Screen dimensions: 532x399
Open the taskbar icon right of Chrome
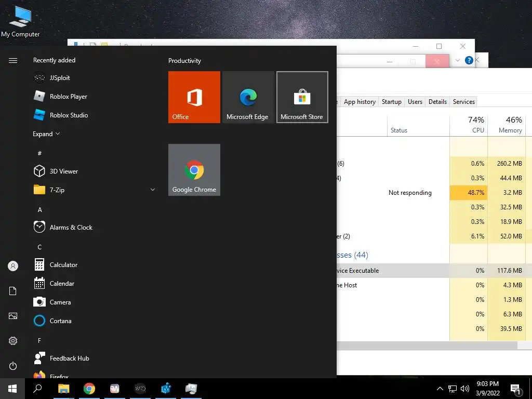pos(115,389)
